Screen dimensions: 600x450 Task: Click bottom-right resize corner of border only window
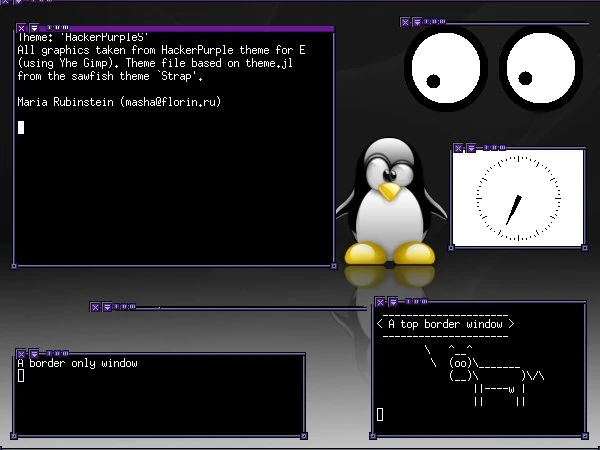click(x=304, y=436)
